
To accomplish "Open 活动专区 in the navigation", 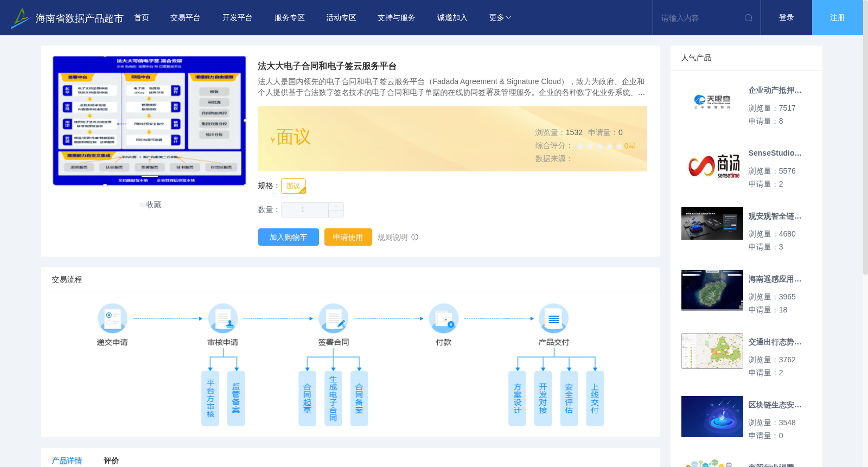I will coord(341,18).
